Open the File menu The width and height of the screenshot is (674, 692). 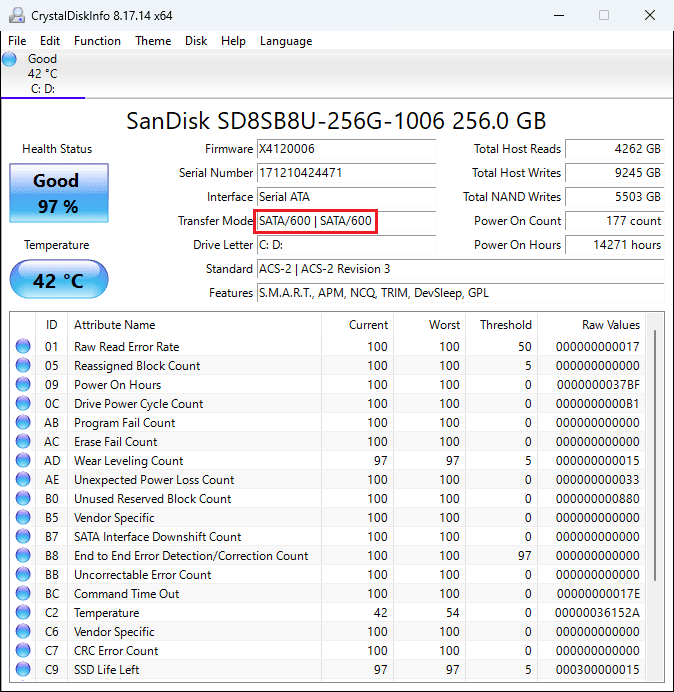pyautogui.click(x=17, y=41)
